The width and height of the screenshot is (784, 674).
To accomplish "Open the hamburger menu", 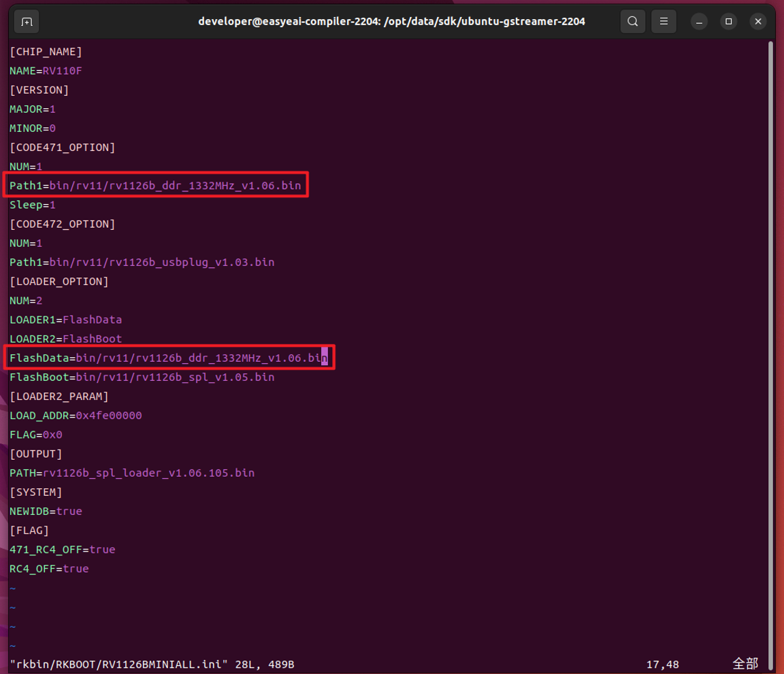I will (664, 22).
